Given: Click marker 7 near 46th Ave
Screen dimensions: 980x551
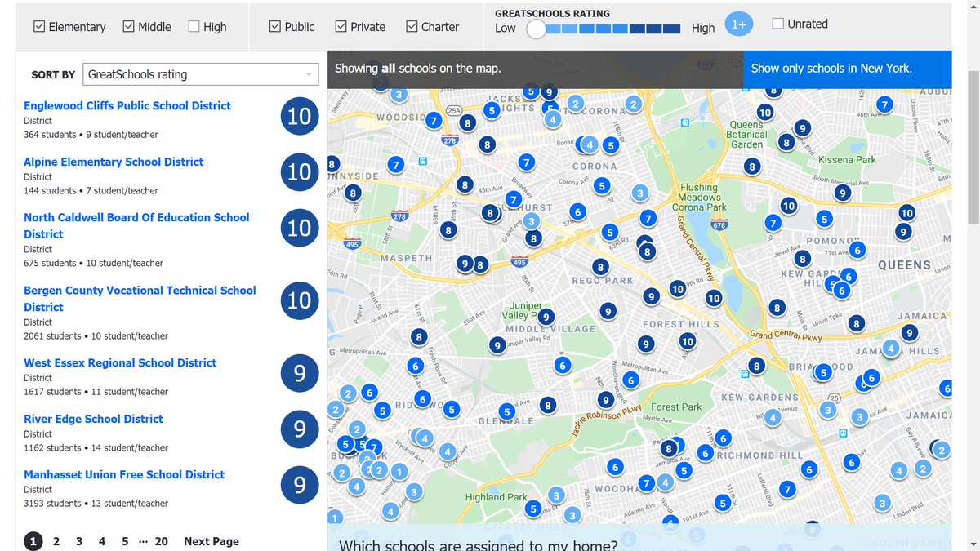Looking at the screenshot, I should pos(884,104).
